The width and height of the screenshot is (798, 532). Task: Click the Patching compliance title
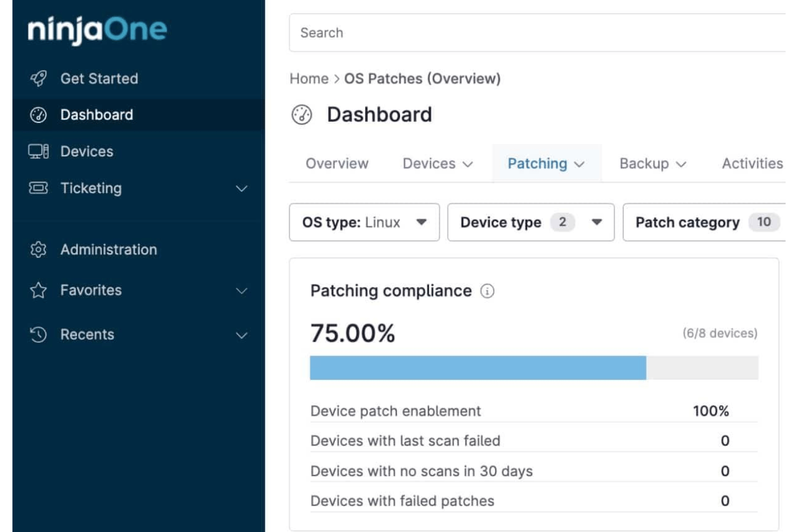click(x=391, y=291)
